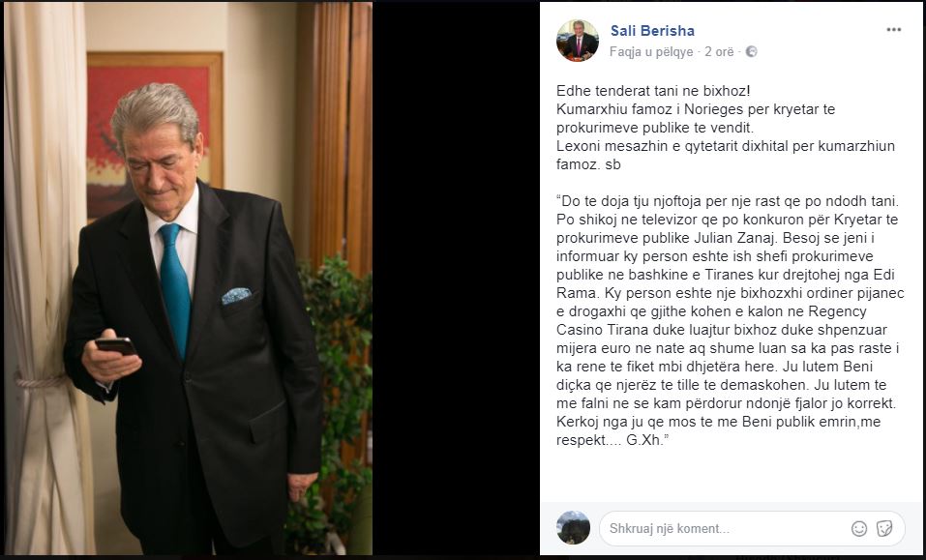Open the sticker picker icon
The width and height of the screenshot is (926, 560).
[x=884, y=529]
